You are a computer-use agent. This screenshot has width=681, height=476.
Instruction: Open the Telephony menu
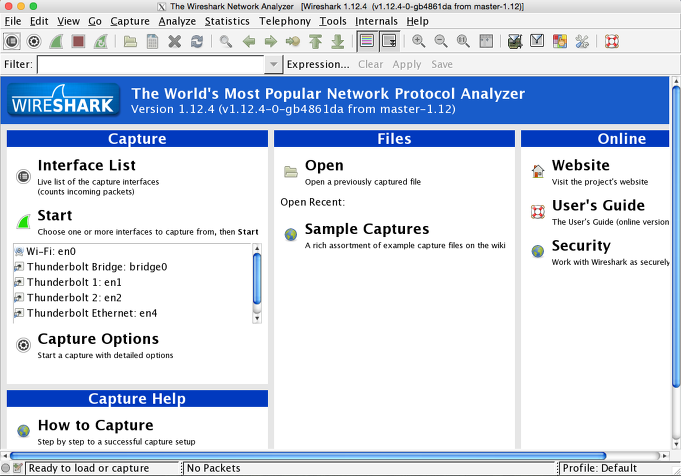(285, 21)
